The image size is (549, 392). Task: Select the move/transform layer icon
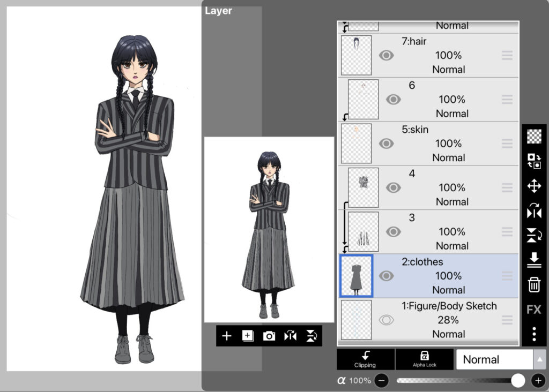coord(534,186)
